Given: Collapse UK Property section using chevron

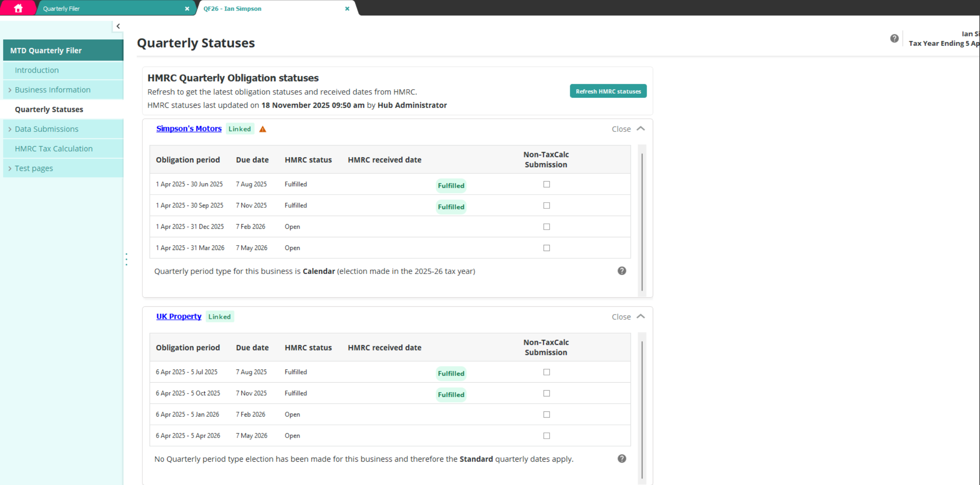Looking at the screenshot, I should pos(641,316).
